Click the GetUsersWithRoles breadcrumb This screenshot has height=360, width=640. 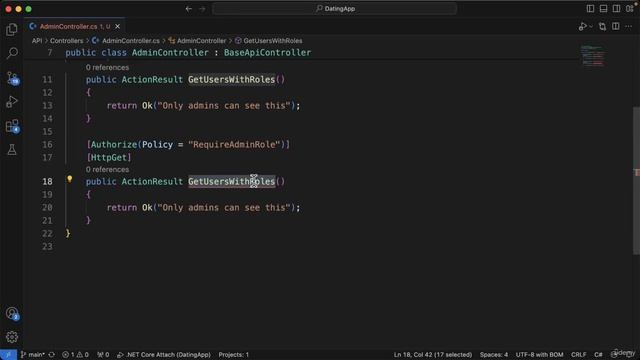(269, 41)
